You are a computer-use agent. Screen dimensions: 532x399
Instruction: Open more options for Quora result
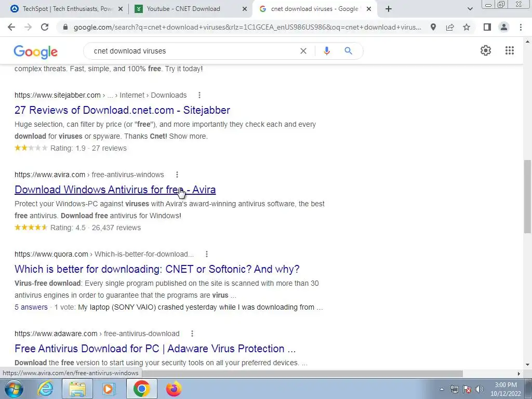tap(207, 254)
